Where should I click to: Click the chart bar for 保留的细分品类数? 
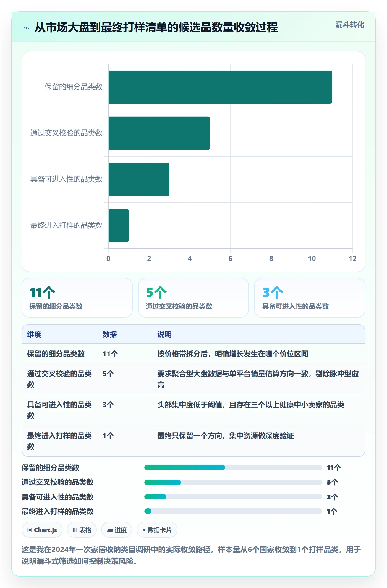click(220, 87)
